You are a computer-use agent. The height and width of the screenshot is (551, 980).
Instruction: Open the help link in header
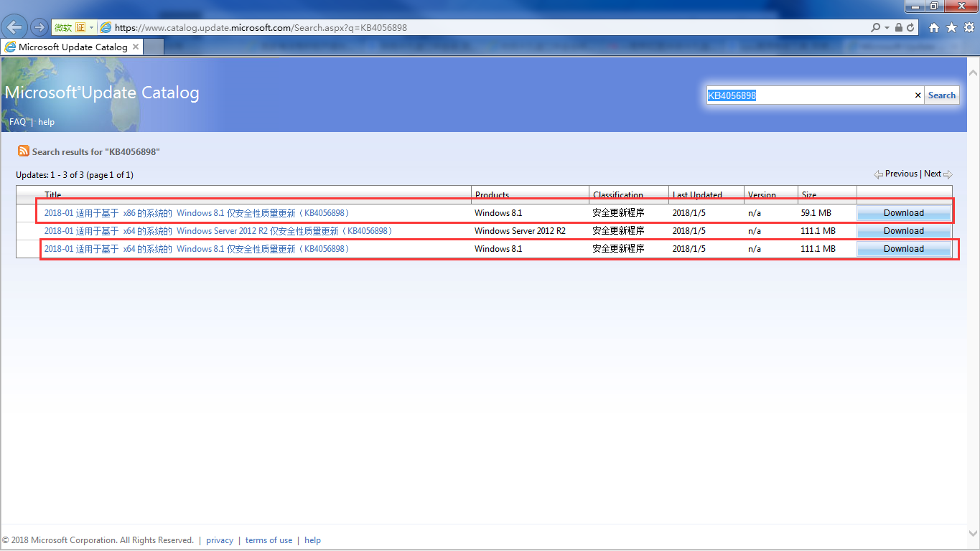pyautogui.click(x=46, y=122)
